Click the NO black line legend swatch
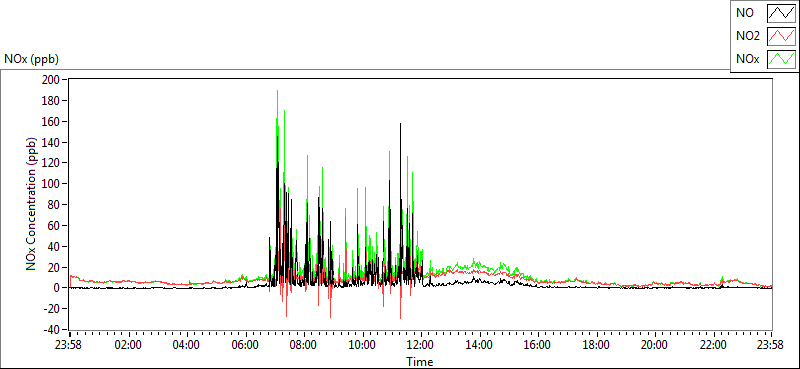 click(781, 14)
